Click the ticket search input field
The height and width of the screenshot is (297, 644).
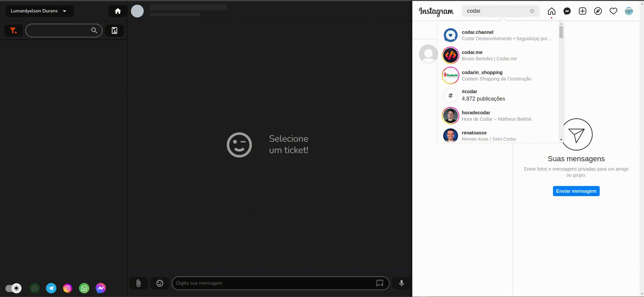(64, 31)
